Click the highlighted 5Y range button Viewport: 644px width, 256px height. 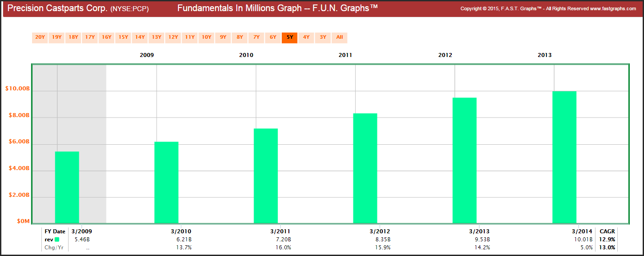(x=290, y=37)
